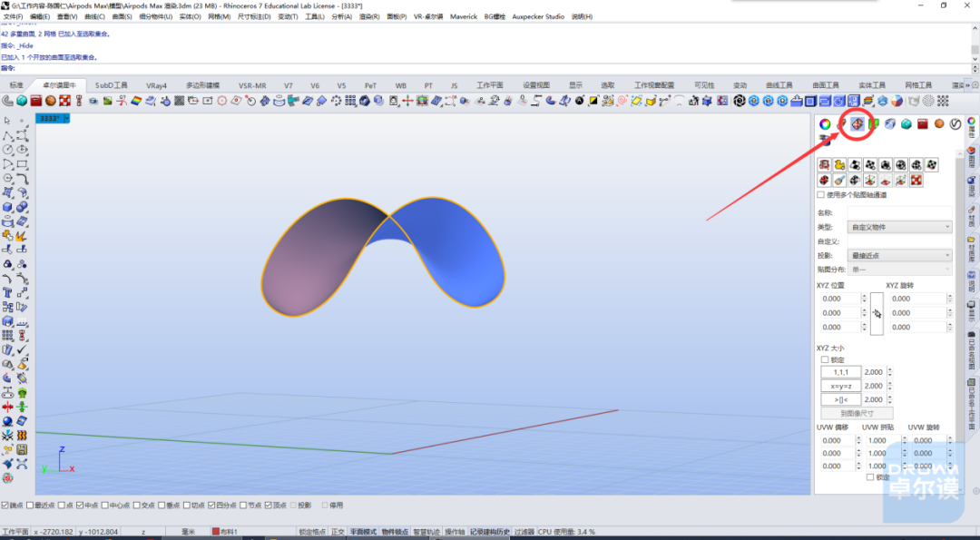The image size is (980, 540).
Task: Click the 1,1,1 size button
Action: pyautogui.click(x=840, y=372)
